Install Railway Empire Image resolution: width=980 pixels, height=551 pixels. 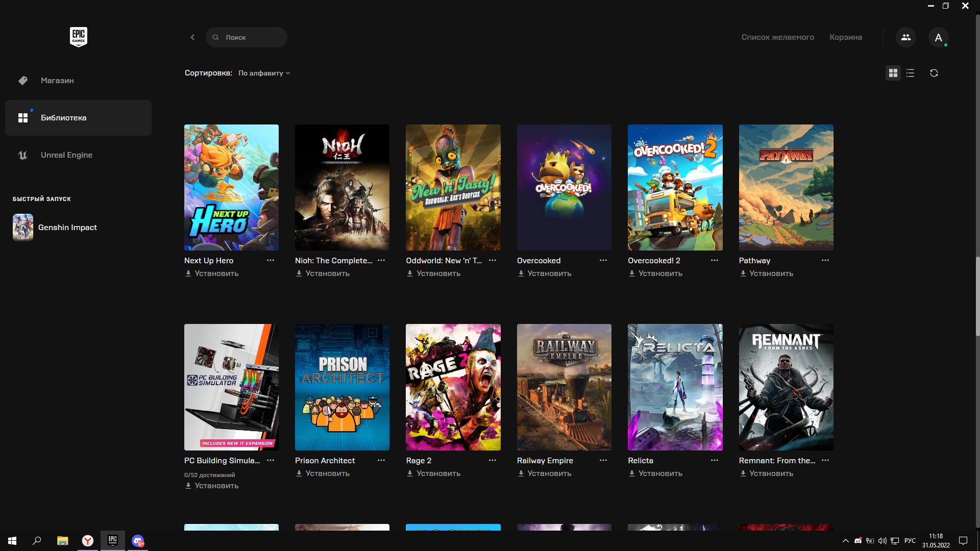coord(545,473)
